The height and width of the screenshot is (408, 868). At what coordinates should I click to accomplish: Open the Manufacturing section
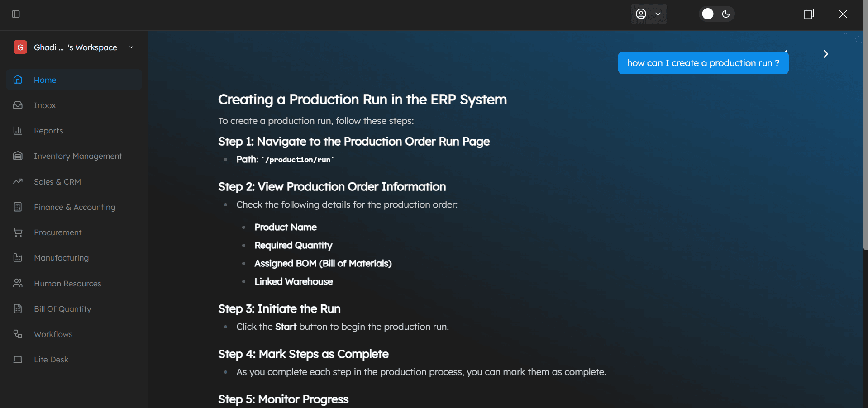[x=61, y=257]
